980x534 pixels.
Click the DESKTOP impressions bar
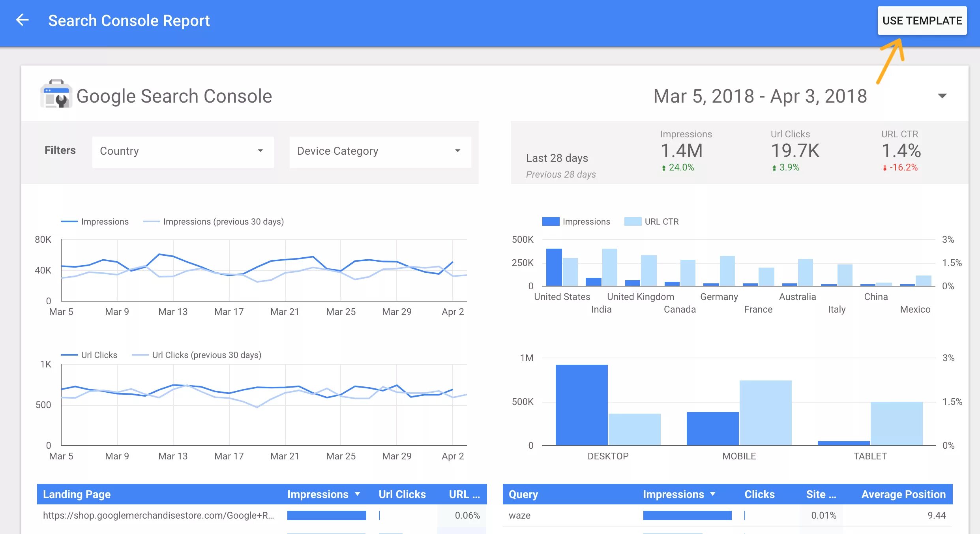[x=581, y=405]
